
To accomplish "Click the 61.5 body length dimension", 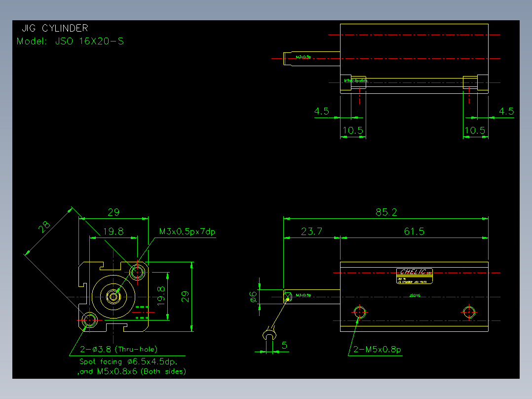I will click(x=414, y=232).
